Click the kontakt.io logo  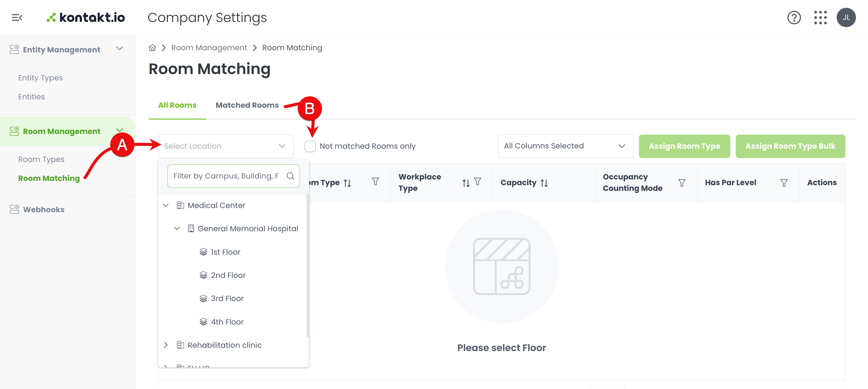tap(86, 17)
